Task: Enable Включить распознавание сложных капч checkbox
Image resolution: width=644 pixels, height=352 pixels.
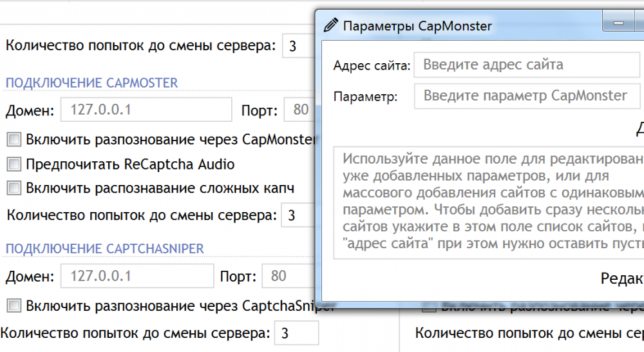Action: (x=14, y=188)
